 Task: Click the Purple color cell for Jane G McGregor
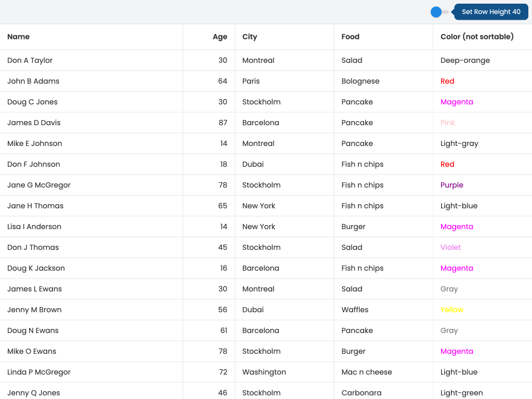451,185
